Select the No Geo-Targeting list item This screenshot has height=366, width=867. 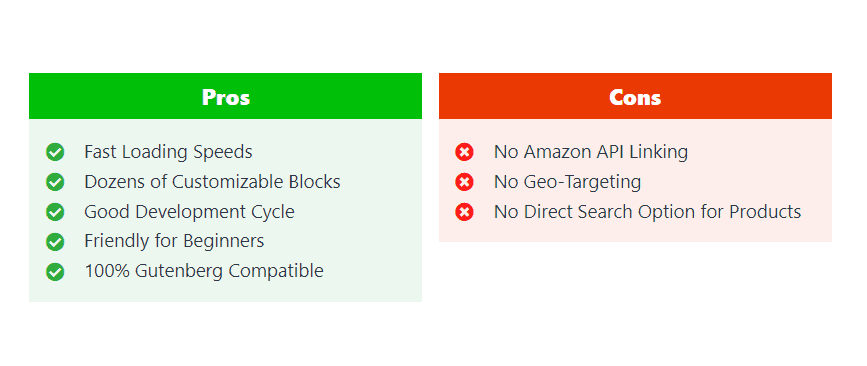(x=567, y=182)
